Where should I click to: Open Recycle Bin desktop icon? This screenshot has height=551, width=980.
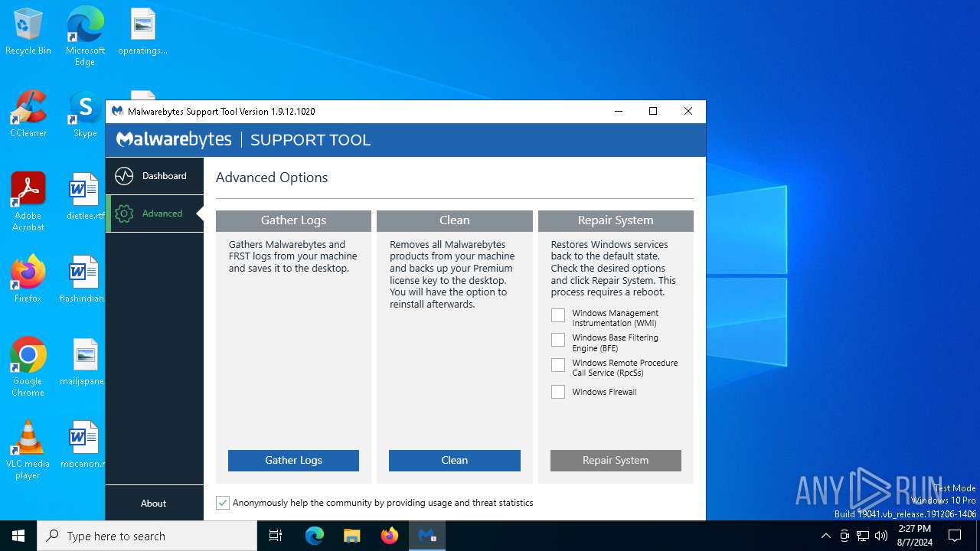28,32
